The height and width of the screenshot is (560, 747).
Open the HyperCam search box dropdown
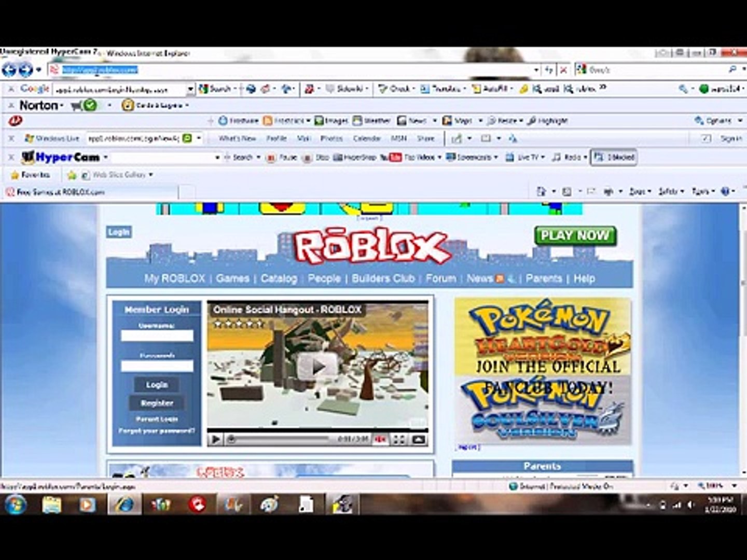tap(217, 157)
